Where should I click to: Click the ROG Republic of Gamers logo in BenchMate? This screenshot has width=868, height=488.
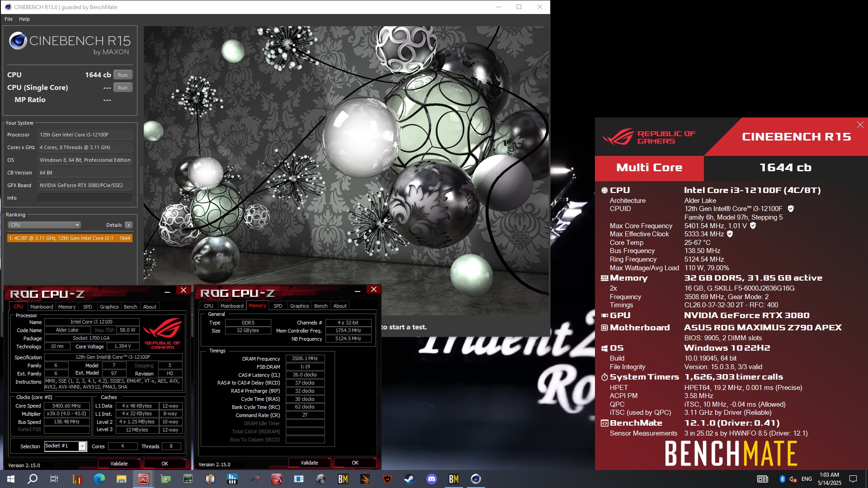(x=649, y=137)
